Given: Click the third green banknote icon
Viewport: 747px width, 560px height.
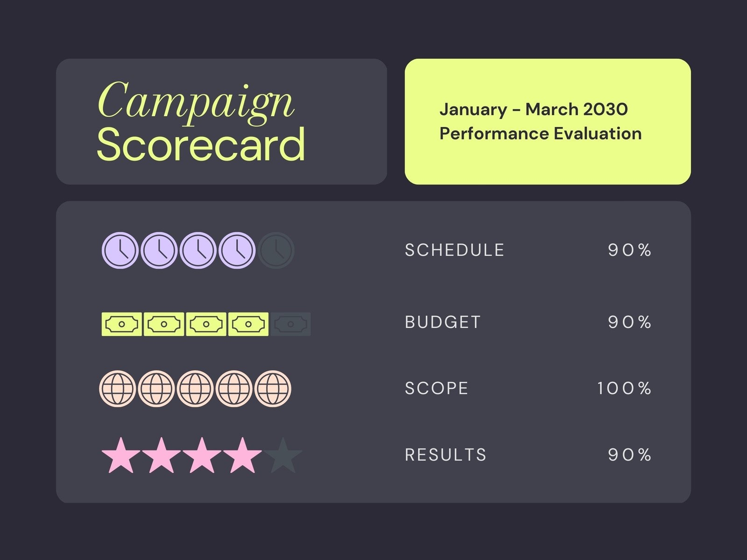Looking at the screenshot, I should point(206,324).
